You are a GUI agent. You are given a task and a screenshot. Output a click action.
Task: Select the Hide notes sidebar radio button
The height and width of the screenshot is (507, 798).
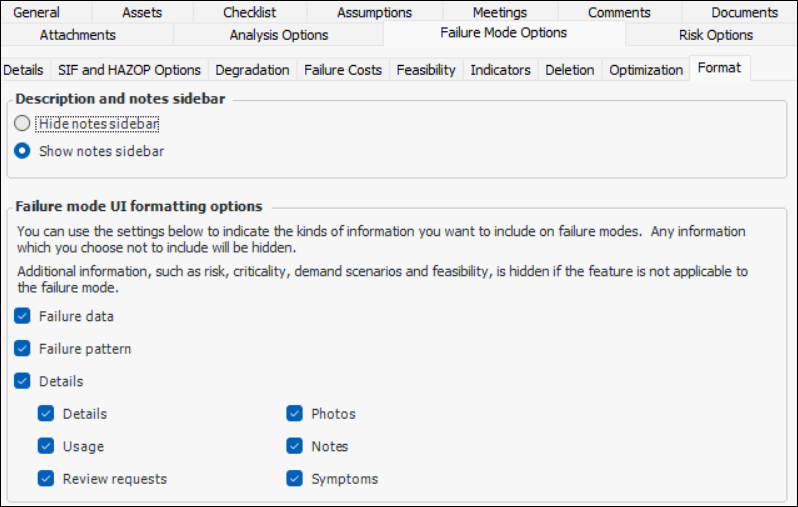[22, 124]
